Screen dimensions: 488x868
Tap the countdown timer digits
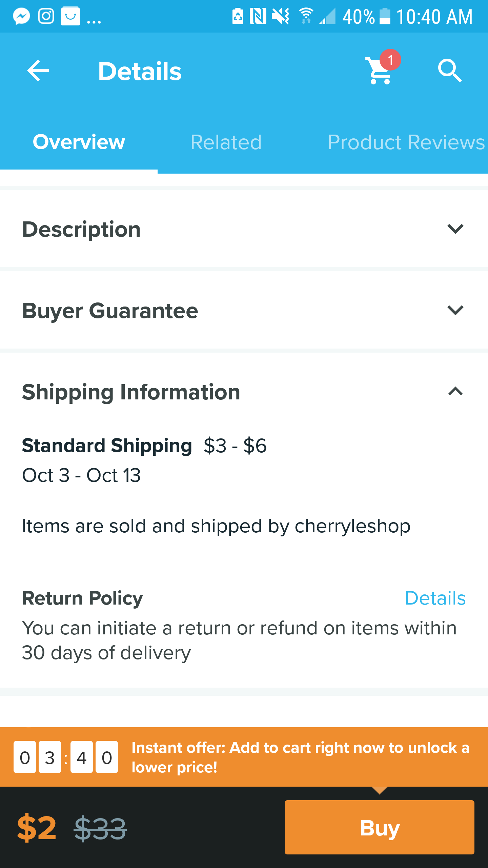66,757
